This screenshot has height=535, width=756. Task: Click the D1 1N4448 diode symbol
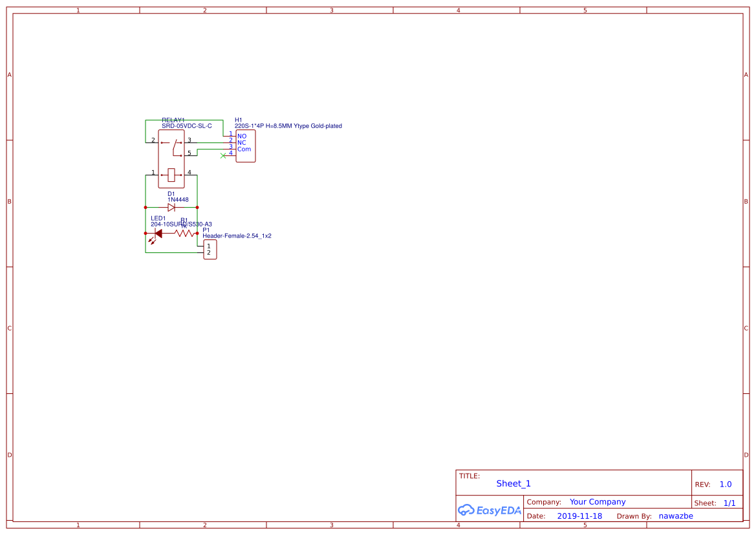(171, 207)
